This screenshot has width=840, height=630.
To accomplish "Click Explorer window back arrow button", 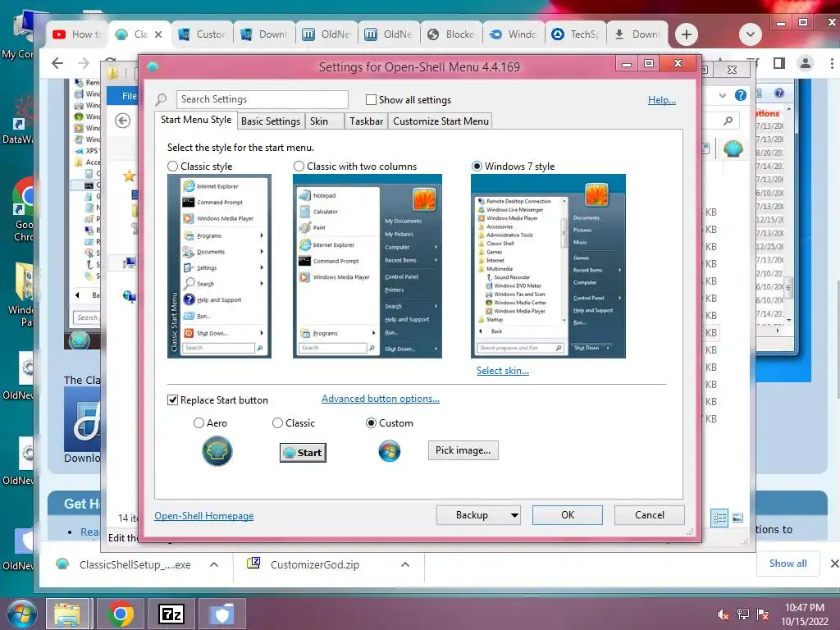I will [x=123, y=121].
